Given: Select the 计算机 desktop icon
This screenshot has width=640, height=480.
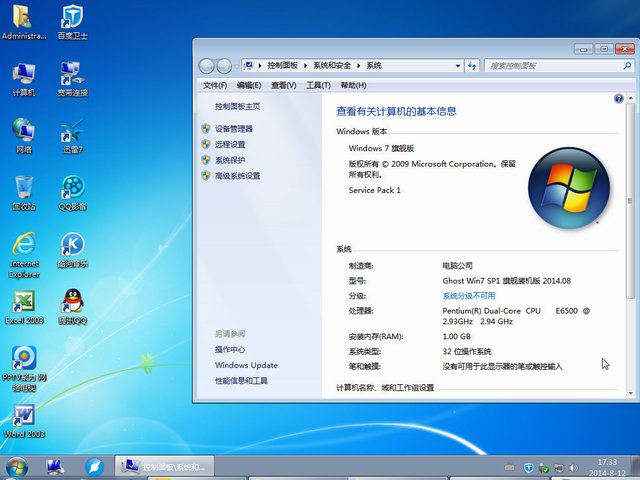Looking at the screenshot, I should tap(24, 80).
